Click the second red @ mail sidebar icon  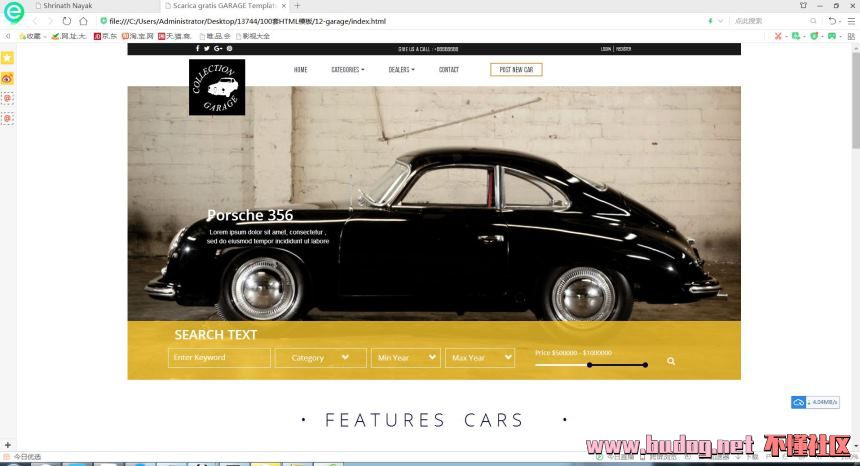[x=7, y=118]
